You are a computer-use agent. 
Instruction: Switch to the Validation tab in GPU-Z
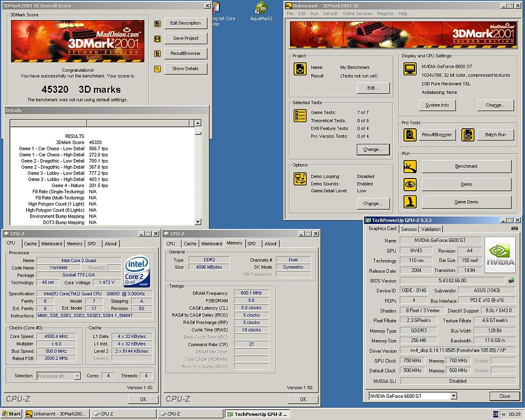coord(431,229)
